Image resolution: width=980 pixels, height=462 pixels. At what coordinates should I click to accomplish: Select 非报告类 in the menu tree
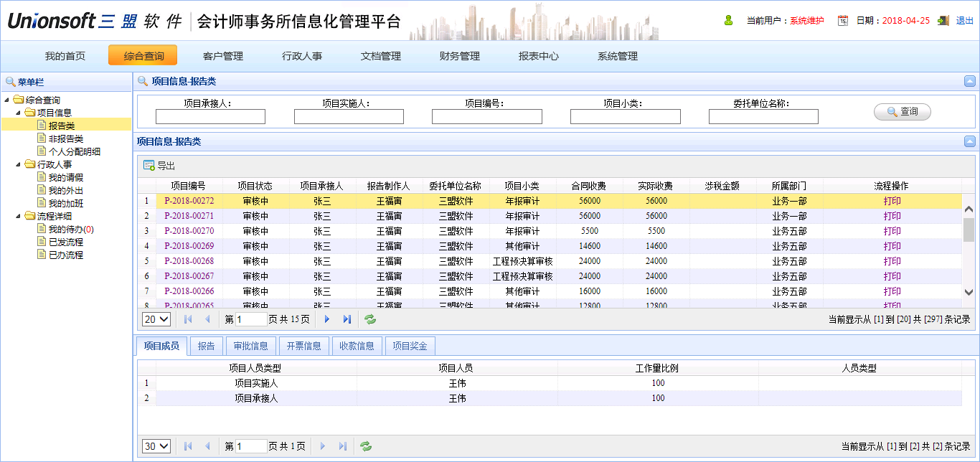point(66,139)
